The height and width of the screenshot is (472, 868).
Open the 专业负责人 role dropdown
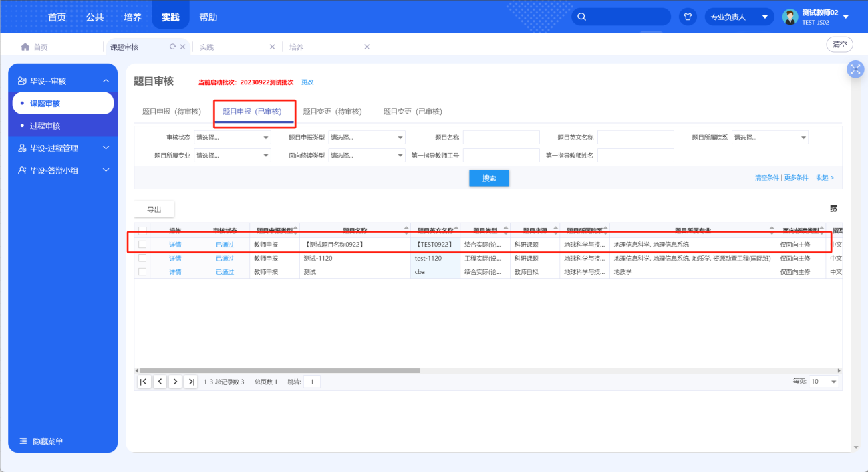[x=739, y=17]
